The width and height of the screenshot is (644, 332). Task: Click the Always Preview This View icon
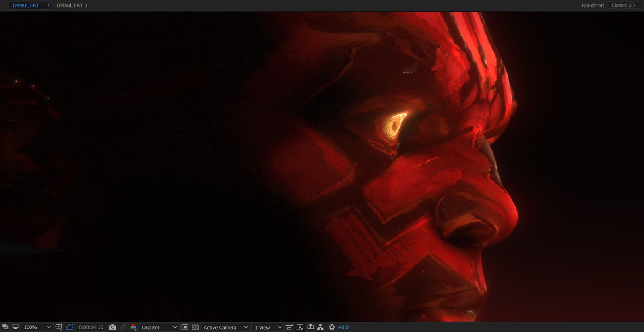(x=5, y=327)
